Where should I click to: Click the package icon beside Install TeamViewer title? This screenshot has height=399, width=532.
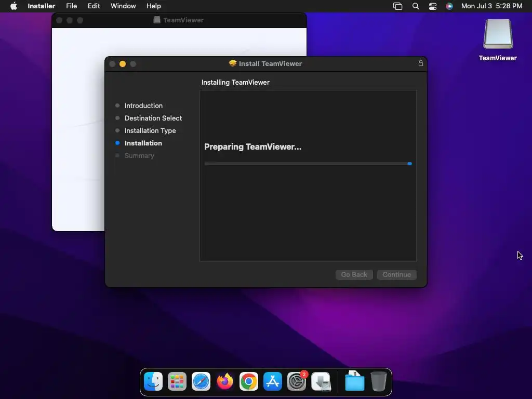(x=233, y=63)
